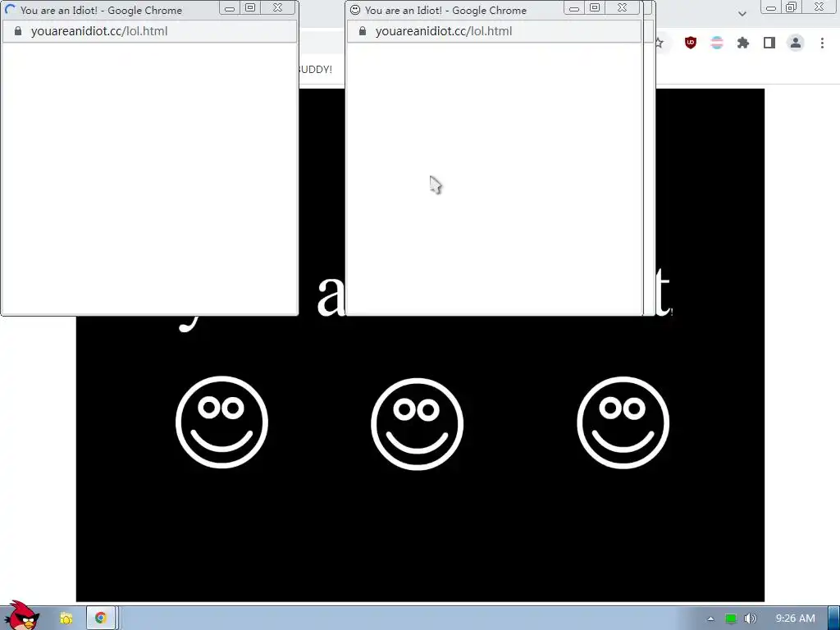Viewport: 840px width, 630px height.
Task: Maximize the right popup window
Action: click(x=595, y=7)
